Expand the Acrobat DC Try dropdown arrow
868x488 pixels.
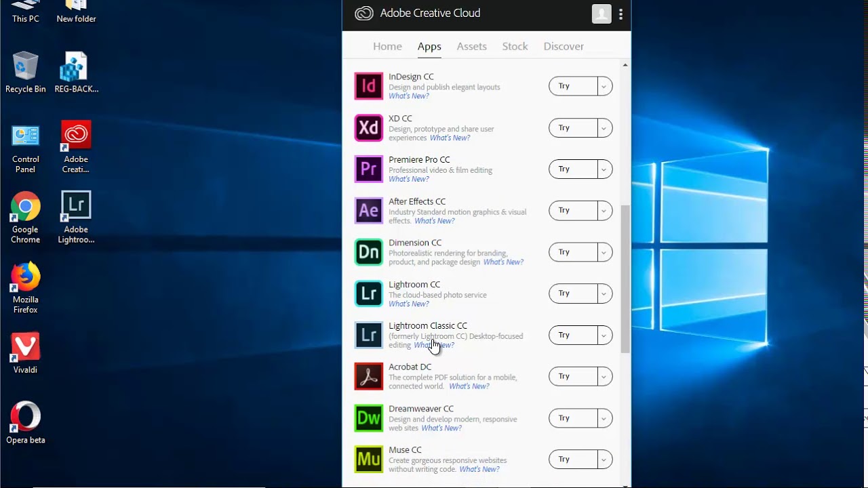click(604, 376)
